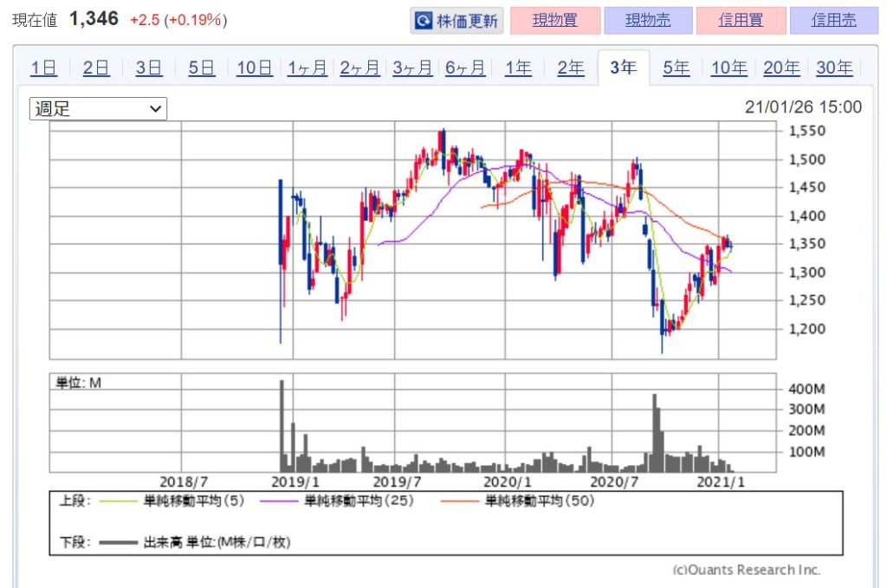Viewport: 887px width, 588px height.
Task: Click the 信用買 button
Action: [x=741, y=21]
